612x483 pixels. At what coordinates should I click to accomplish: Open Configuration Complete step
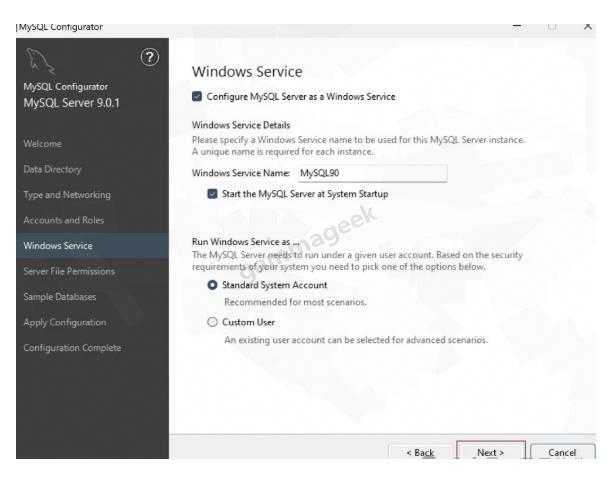point(72,348)
